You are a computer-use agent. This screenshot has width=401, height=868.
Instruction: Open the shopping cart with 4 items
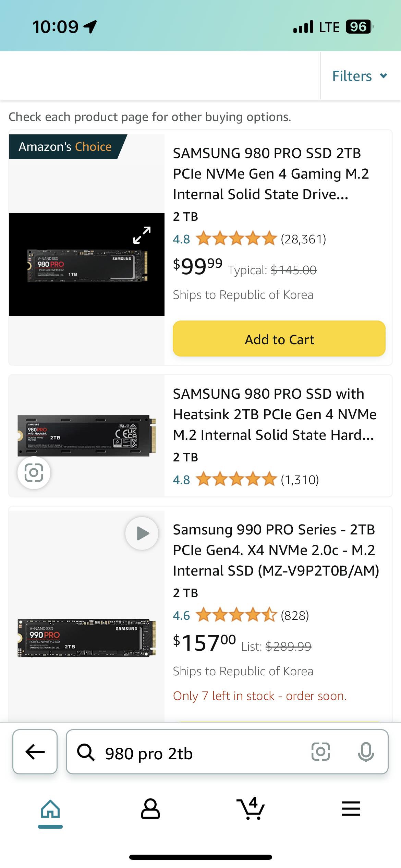point(251,809)
